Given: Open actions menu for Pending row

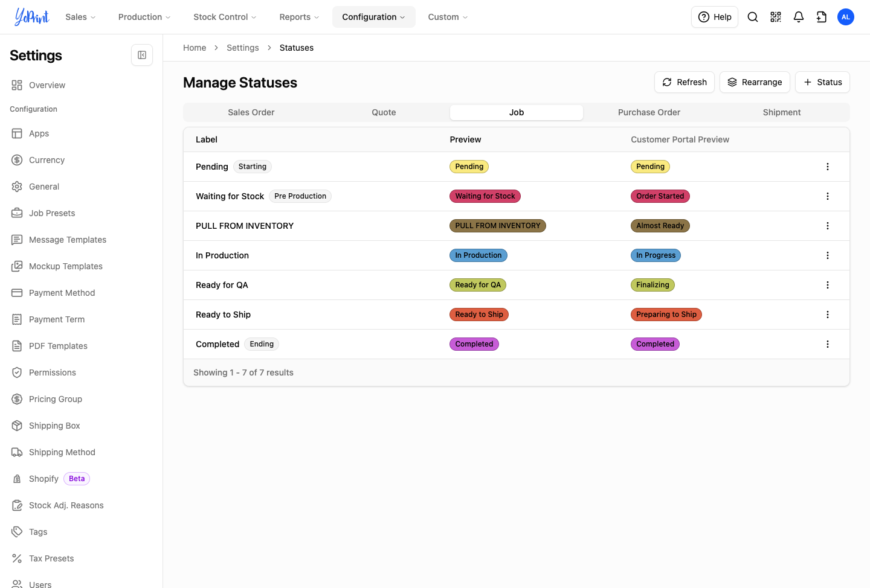Looking at the screenshot, I should coord(828,167).
